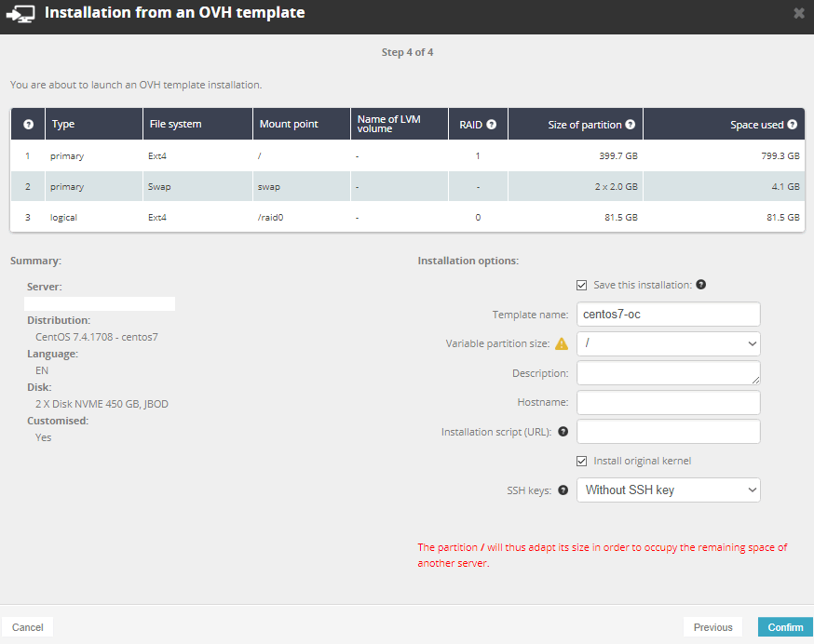This screenshot has width=814, height=644.
Task: Close the OVH template dialog
Action: point(799,13)
